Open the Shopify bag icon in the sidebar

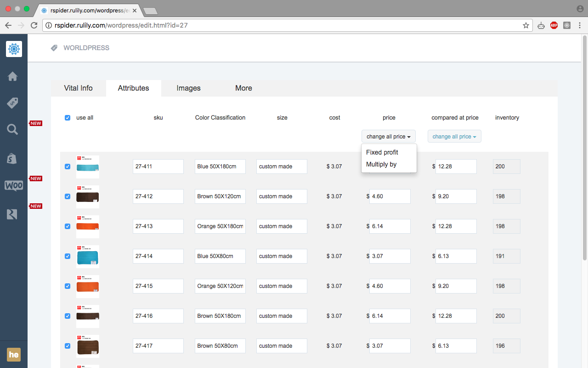coord(12,158)
